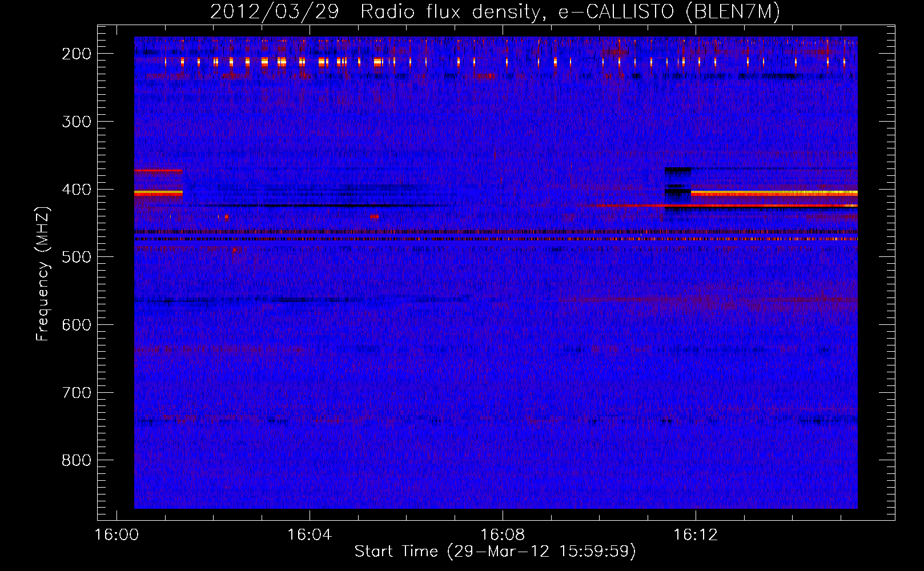Click the 16:04 time tick label

pos(310,535)
